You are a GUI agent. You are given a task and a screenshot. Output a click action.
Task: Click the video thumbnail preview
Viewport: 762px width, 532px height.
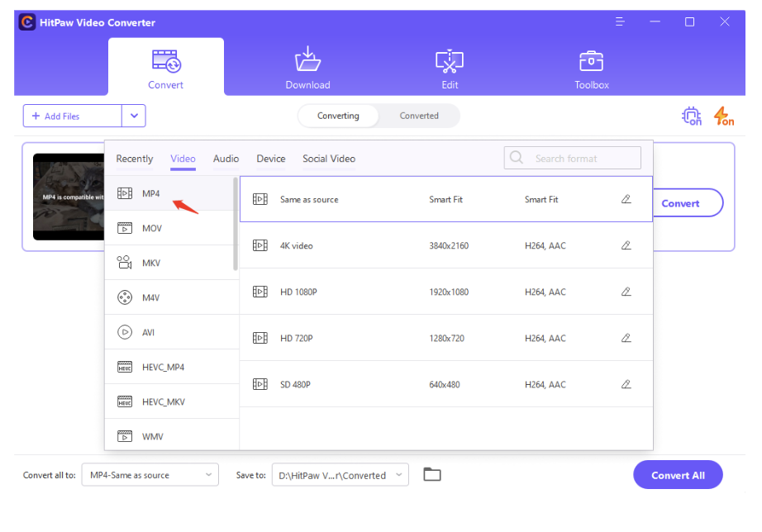point(69,197)
